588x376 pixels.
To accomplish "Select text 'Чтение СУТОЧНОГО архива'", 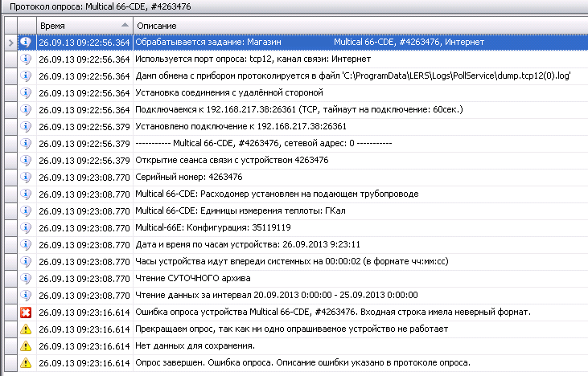I will coord(193,278).
